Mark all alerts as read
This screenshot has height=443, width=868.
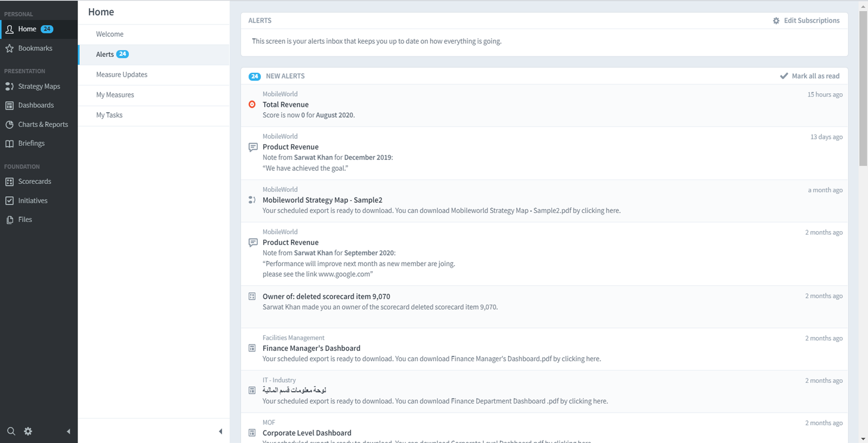coord(809,76)
